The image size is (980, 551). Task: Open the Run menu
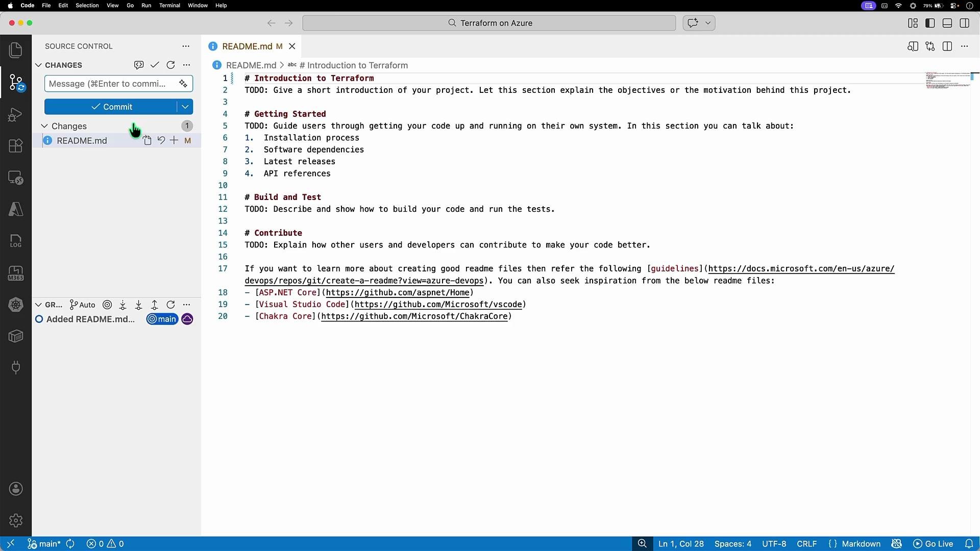point(146,6)
